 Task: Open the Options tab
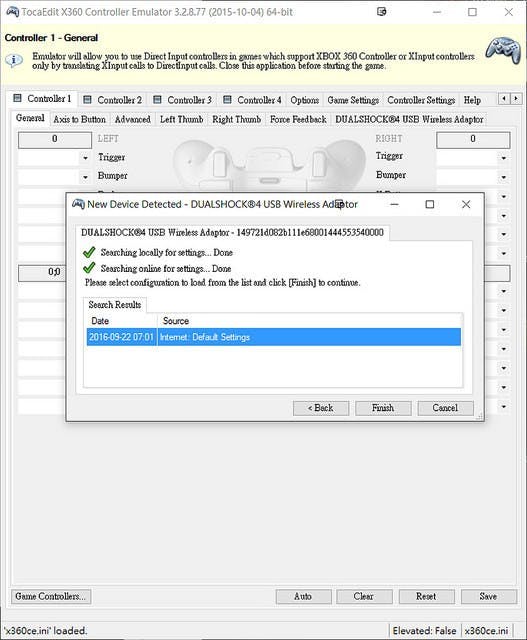coord(305,100)
